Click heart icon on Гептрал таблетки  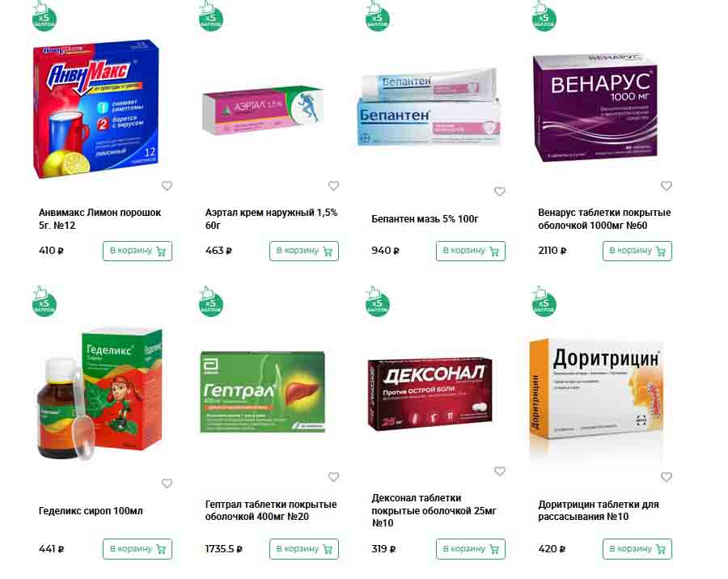pos(333,477)
